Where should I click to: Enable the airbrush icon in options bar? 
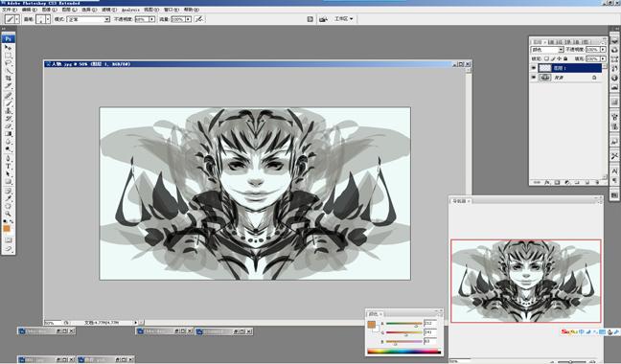(199, 18)
